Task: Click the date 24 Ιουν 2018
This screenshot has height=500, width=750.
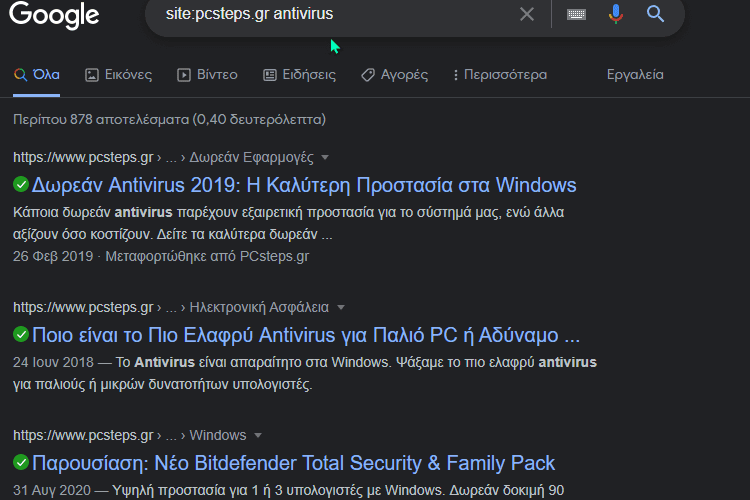Action: coord(53,362)
